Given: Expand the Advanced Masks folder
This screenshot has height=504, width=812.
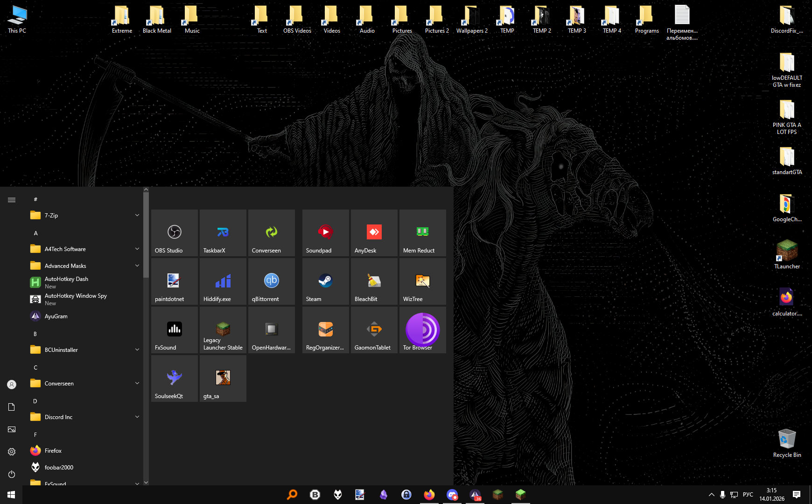Looking at the screenshot, I should [84, 266].
